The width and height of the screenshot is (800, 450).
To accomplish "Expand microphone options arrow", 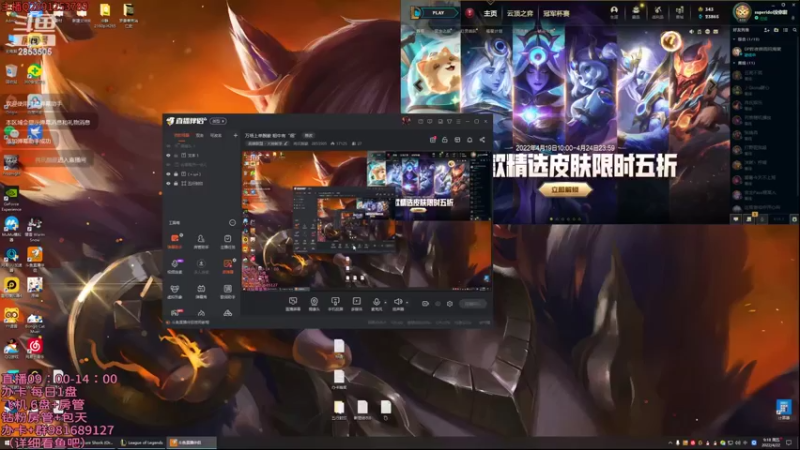I will pyautogui.click(x=385, y=303).
